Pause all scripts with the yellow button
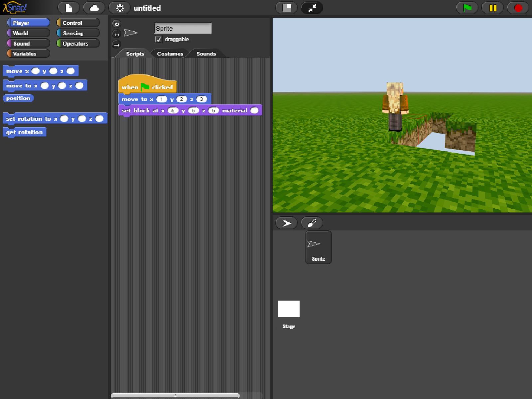Screen dimensions: 532x399 pos(493,8)
